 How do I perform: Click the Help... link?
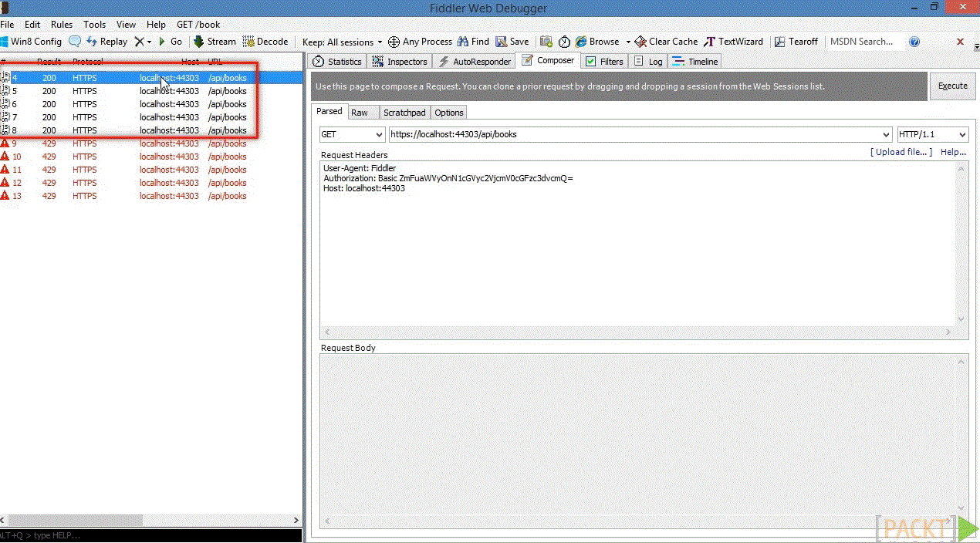tap(953, 152)
